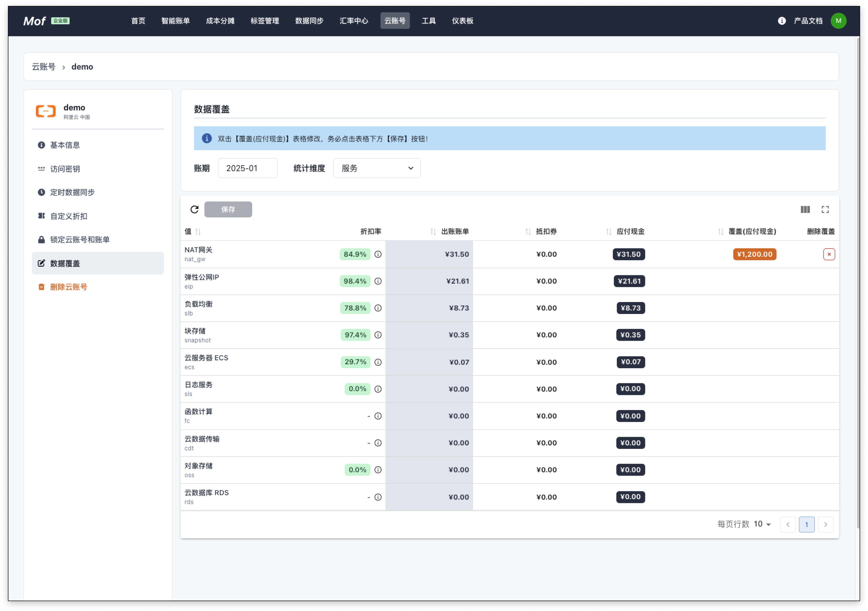Viewport: 868px width, 611px height.
Task: Open 数据同步 in the top navigation
Action: 309,21
